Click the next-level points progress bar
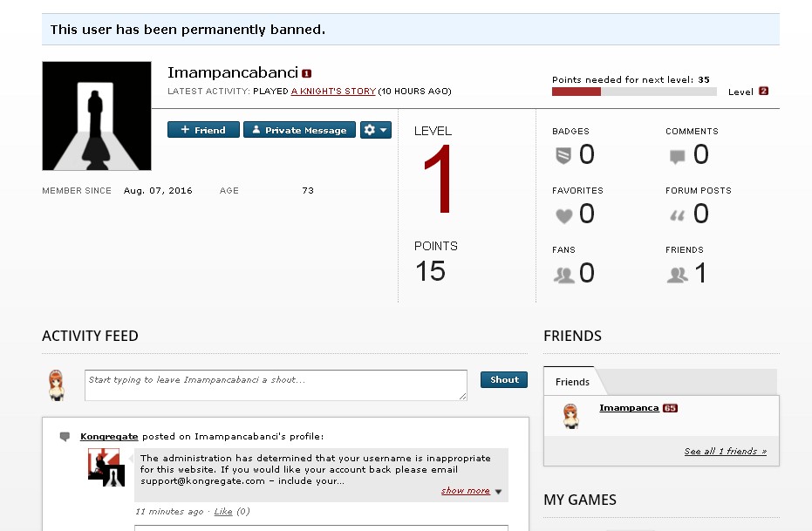812x531 pixels. click(x=634, y=92)
